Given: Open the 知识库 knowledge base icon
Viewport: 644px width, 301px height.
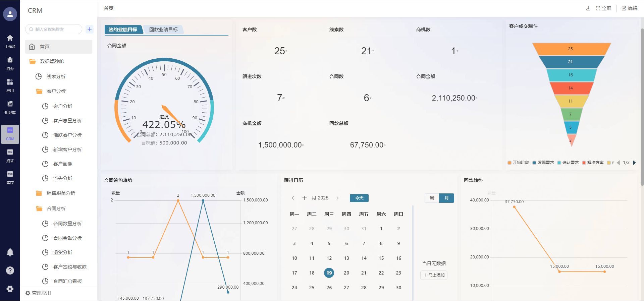Looking at the screenshot, I should tap(10, 107).
